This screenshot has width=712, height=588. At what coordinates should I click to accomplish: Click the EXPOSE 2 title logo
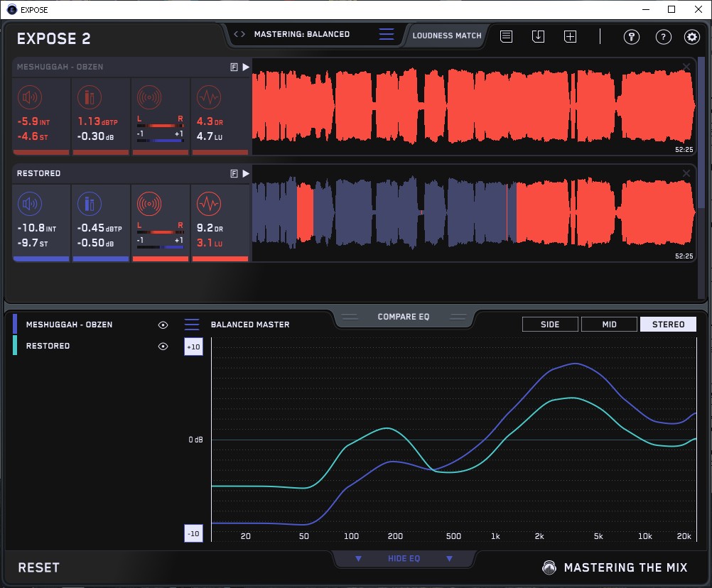coord(53,38)
